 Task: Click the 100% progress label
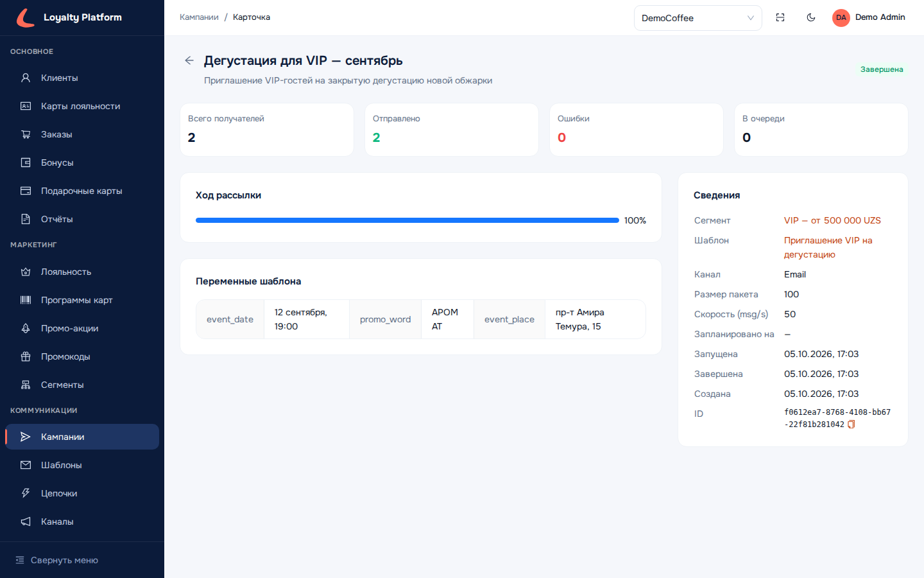coord(635,220)
